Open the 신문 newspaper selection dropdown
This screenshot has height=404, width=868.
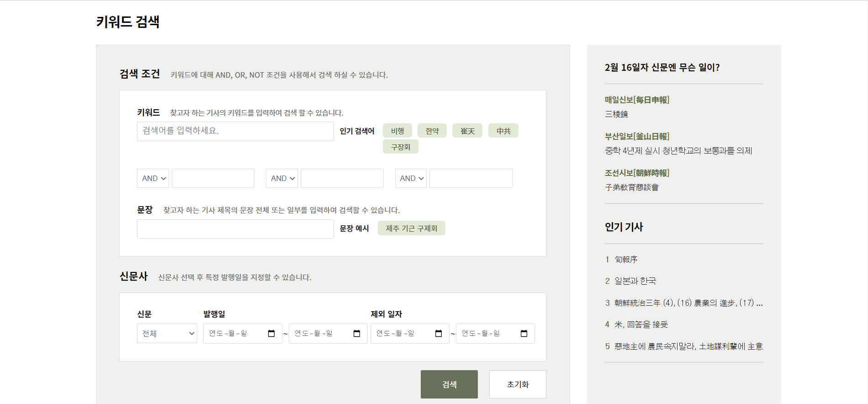tap(167, 334)
